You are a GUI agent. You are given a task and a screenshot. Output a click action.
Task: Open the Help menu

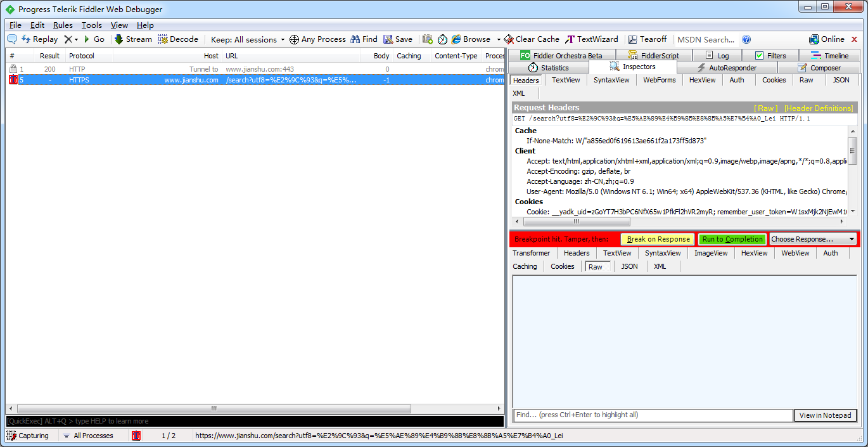coord(145,25)
